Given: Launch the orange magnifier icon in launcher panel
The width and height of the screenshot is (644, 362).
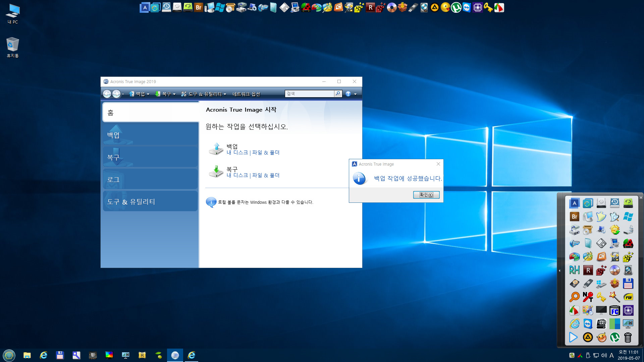Looking at the screenshot, I should click(x=575, y=297).
